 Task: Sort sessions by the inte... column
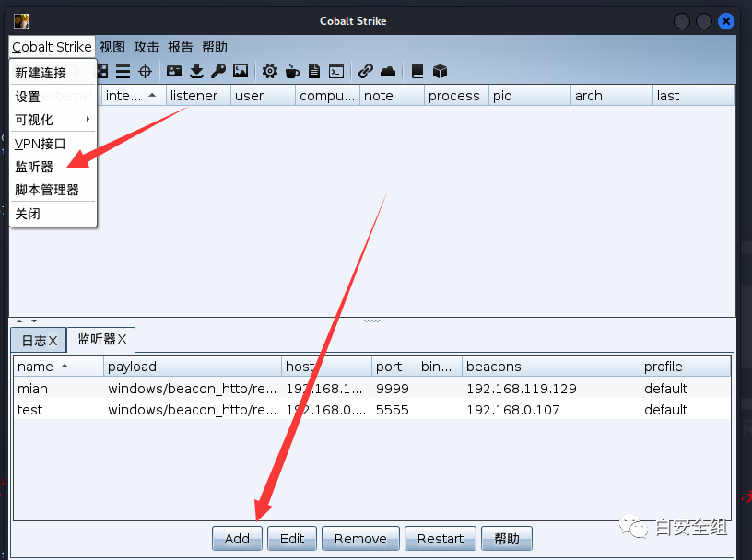(x=134, y=96)
